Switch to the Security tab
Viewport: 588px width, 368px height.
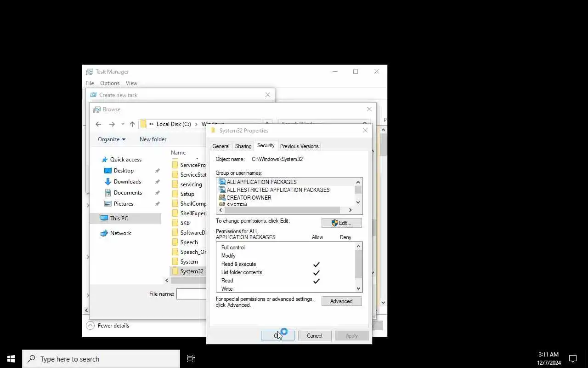pos(266,145)
